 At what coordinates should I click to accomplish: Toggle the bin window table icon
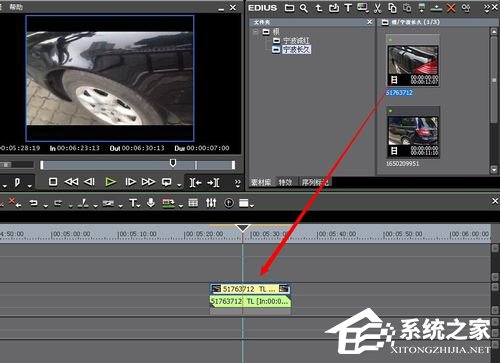click(x=193, y=203)
